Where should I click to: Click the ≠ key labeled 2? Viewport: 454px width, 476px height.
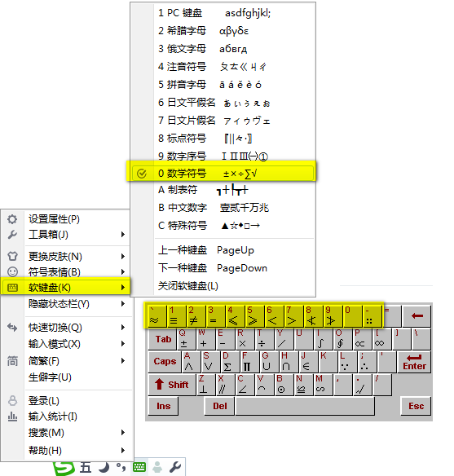[196, 316]
